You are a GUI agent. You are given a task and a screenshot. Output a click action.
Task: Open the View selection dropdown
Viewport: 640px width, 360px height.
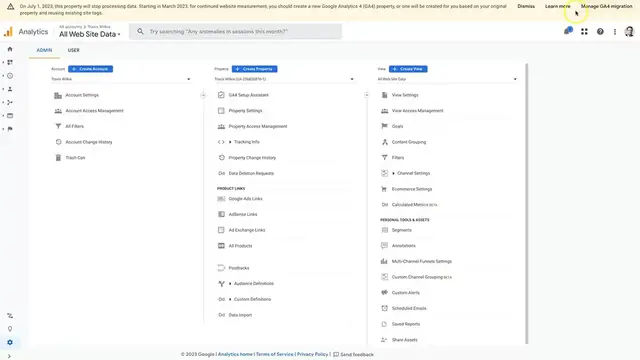pos(447,79)
